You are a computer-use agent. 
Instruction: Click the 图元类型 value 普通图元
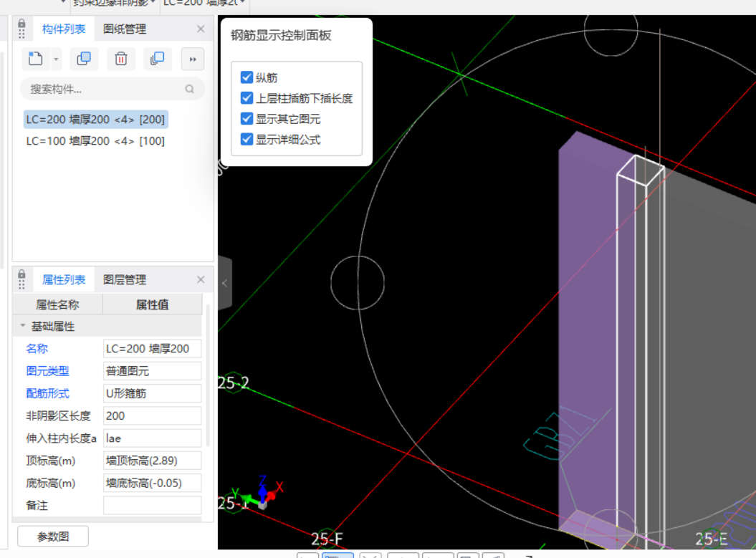click(153, 371)
